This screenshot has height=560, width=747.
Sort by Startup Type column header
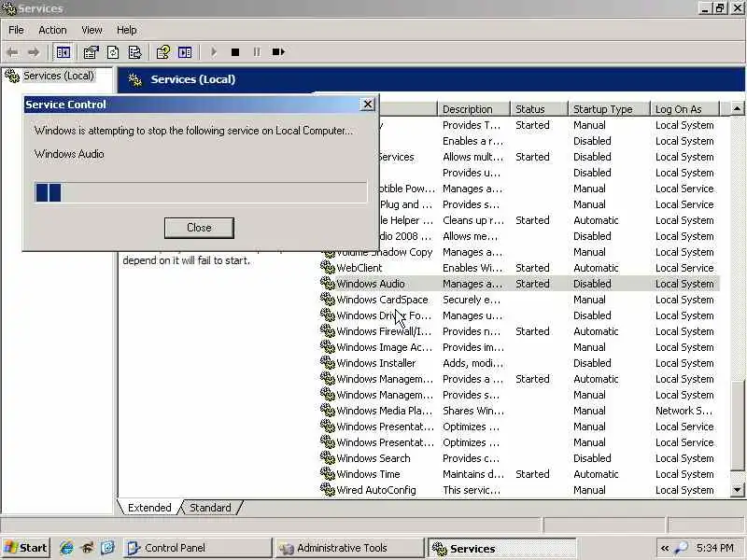pos(609,109)
